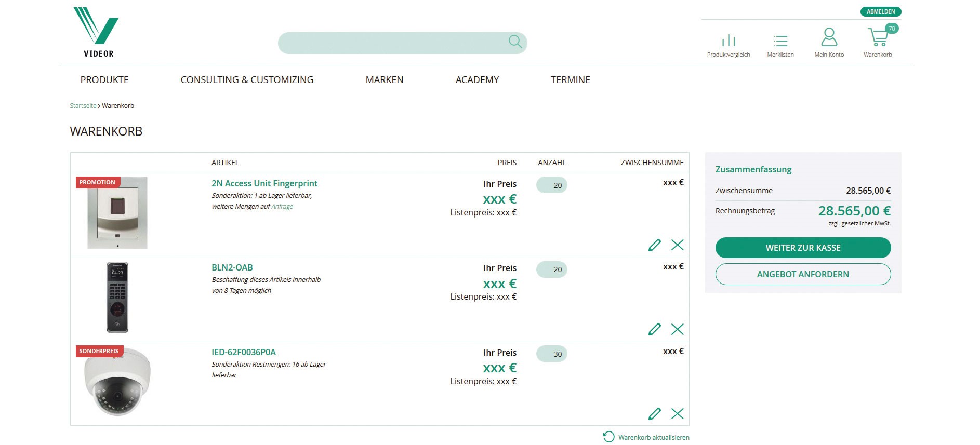Open Produktvergleich comparison icon

(729, 40)
